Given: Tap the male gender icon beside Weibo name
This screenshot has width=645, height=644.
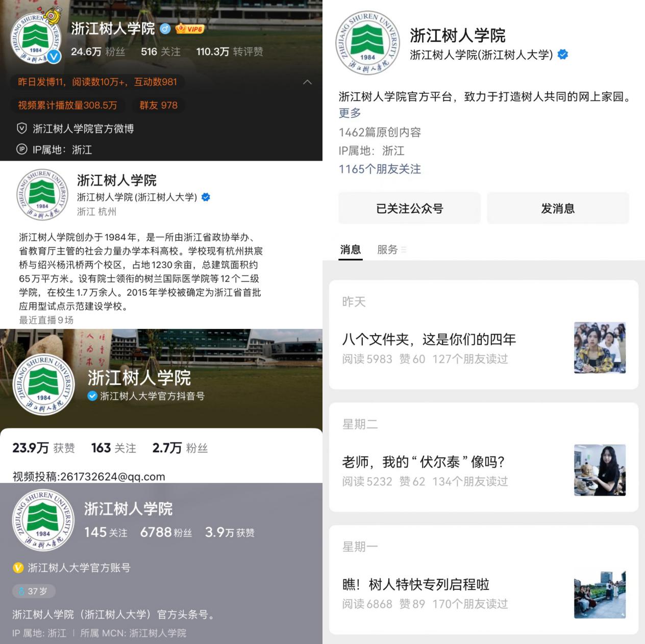Looking at the screenshot, I should (165, 29).
